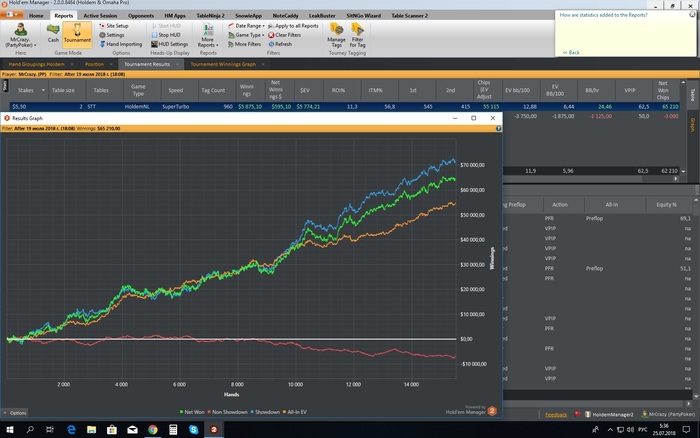Open the Table Scanner 2 tab
The width and height of the screenshot is (700, 438).
pos(409,16)
